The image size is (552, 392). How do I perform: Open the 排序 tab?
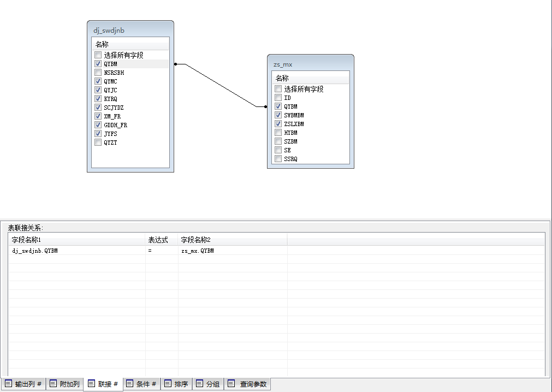pos(176,384)
